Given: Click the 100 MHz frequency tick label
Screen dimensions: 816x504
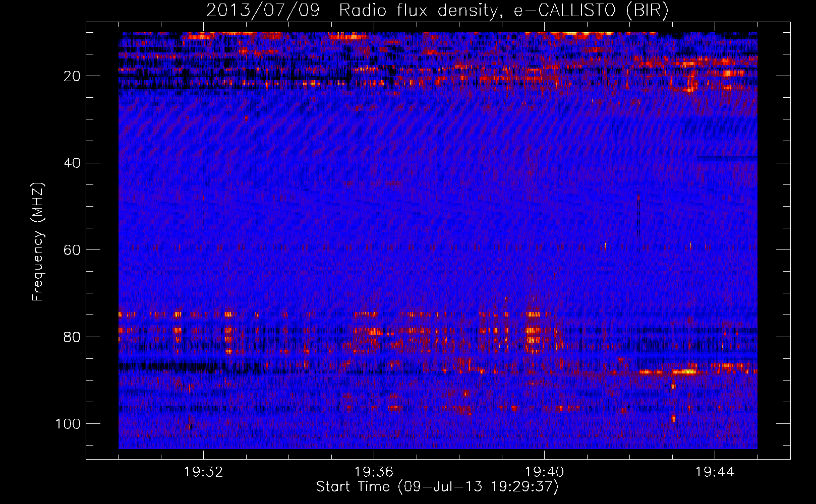Looking at the screenshot, I should [68, 424].
